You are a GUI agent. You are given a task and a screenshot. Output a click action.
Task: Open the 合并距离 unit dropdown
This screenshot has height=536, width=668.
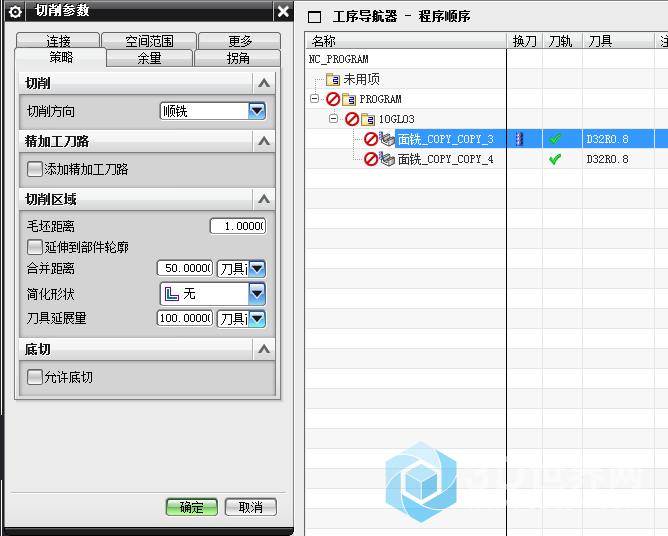click(x=257, y=269)
